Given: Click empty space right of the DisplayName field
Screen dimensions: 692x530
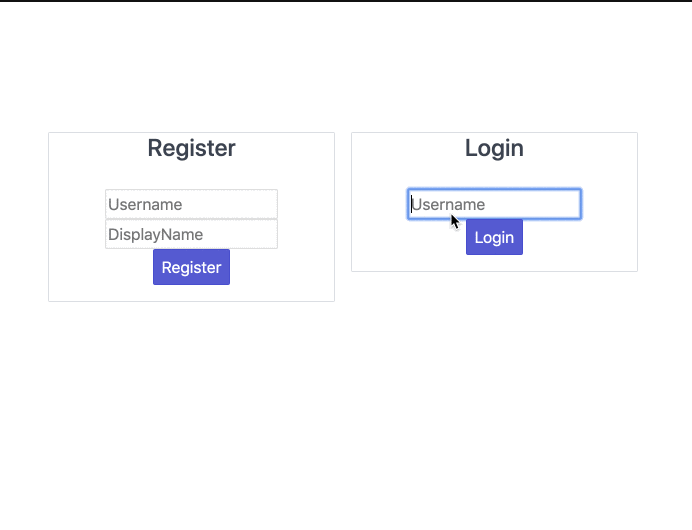Looking at the screenshot, I should (x=305, y=234).
